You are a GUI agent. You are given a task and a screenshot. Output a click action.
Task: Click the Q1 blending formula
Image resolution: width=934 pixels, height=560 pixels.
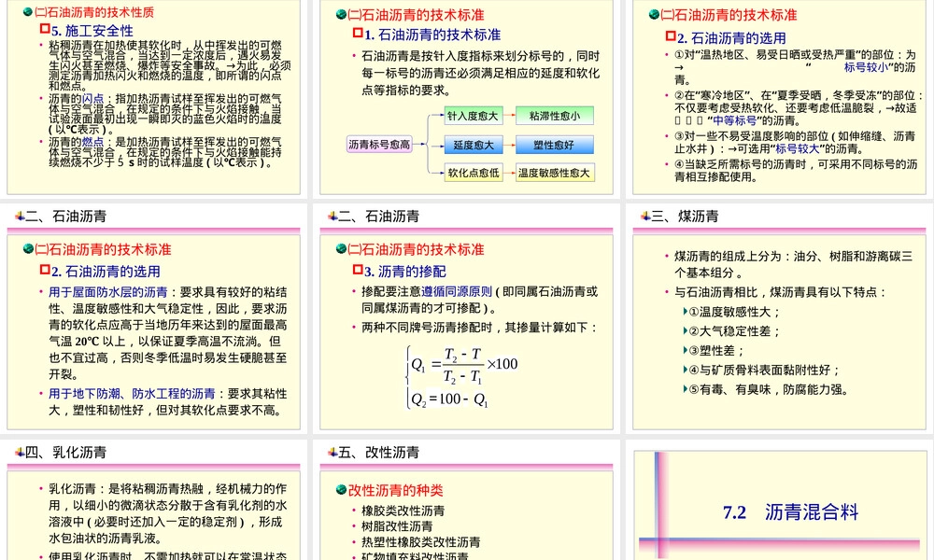pos(464,365)
